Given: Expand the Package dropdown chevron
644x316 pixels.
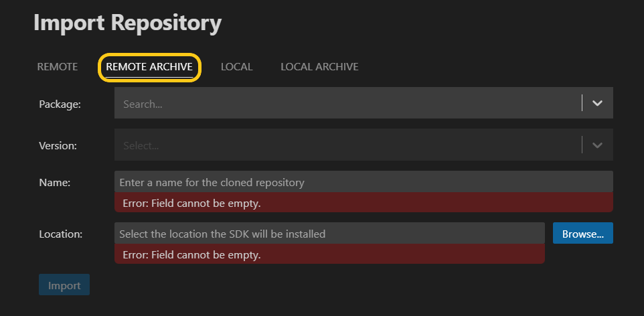Looking at the screenshot, I should click(x=598, y=103).
